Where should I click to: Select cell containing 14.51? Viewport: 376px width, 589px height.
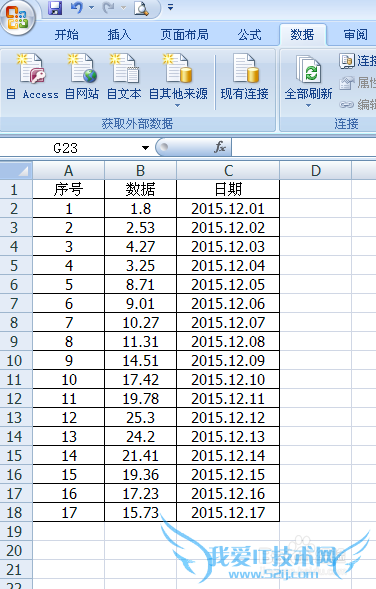(140, 361)
